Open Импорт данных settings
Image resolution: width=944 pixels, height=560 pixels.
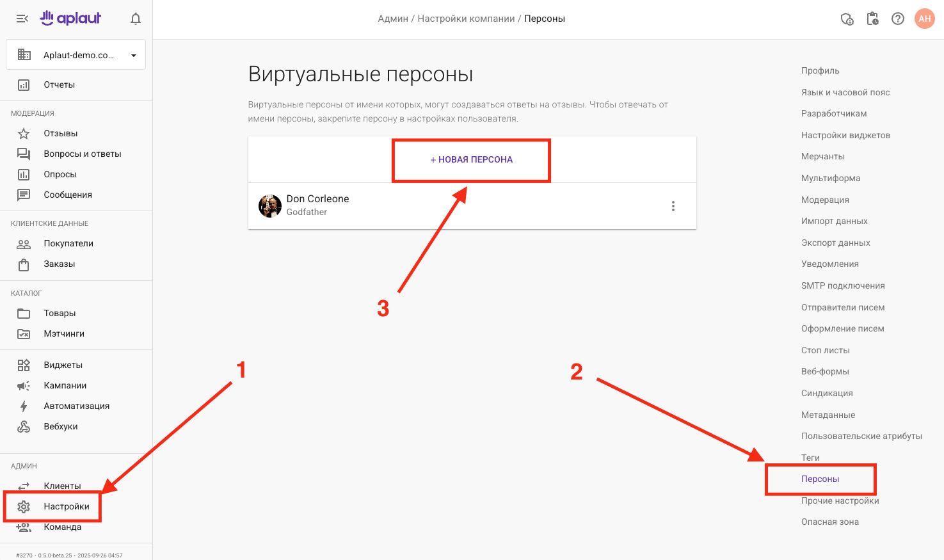point(835,221)
